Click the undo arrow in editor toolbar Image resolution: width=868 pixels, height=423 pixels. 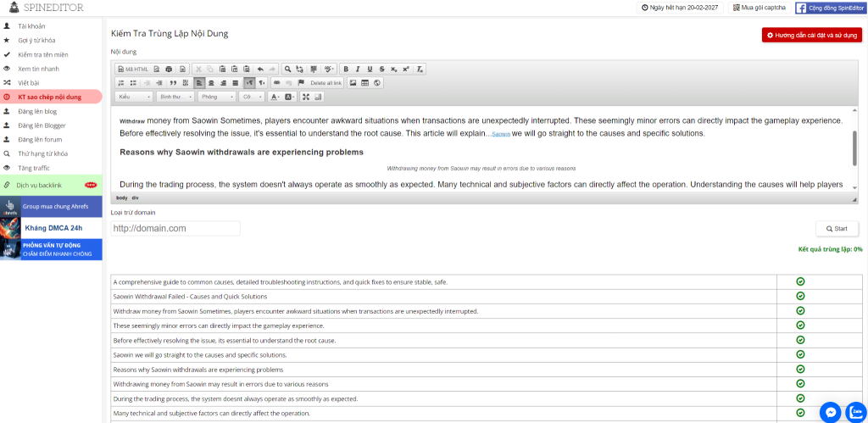click(260, 69)
